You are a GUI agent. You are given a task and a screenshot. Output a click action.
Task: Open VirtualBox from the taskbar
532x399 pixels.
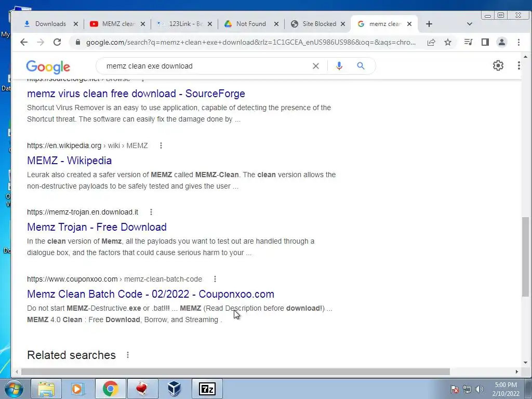tap(175, 389)
